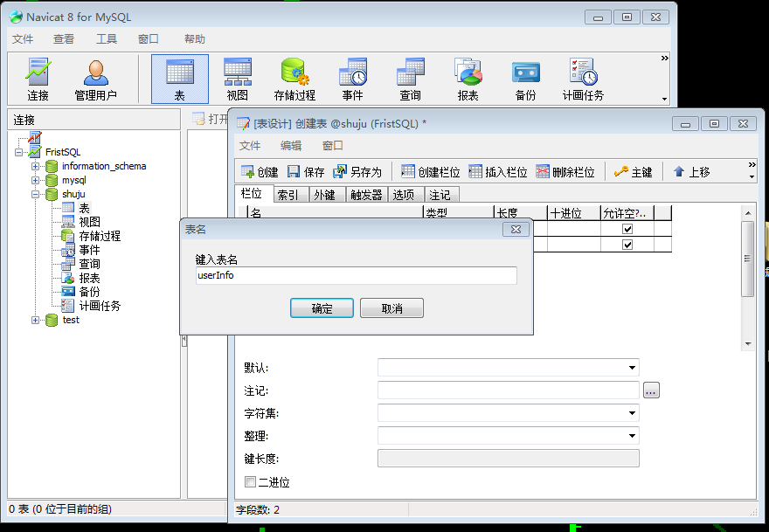Click the 注记 ellipsis button

coord(650,390)
